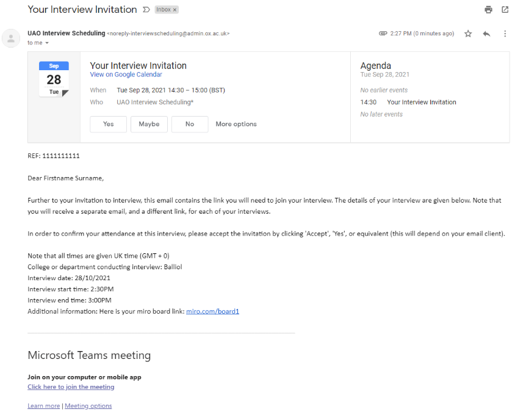Click here to join the meeting link

click(x=71, y=387)
